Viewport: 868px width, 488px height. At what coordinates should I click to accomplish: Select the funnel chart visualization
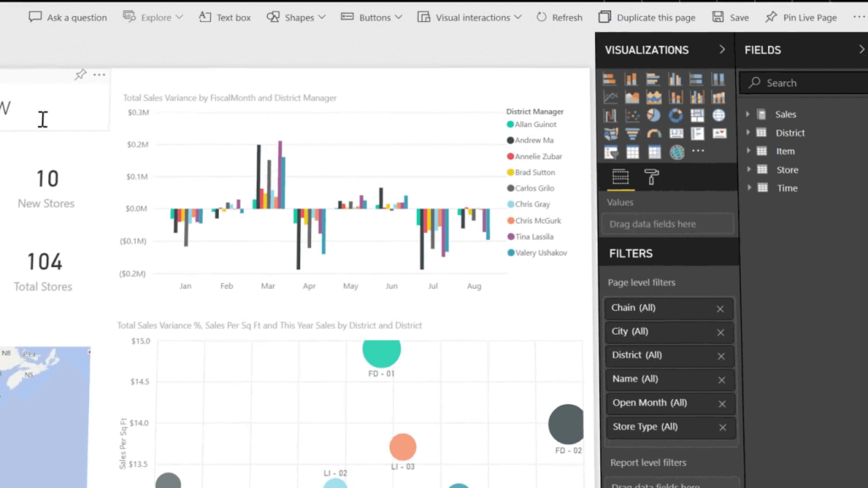632,133
